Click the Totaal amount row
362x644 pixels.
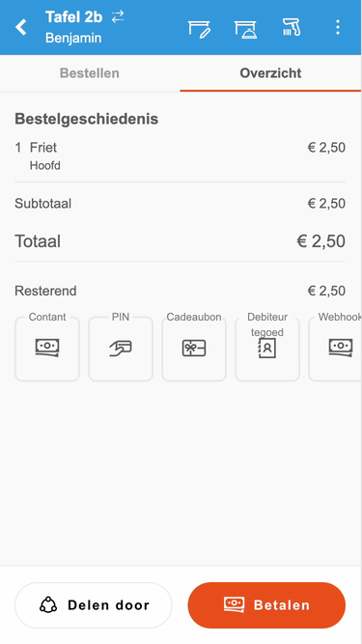point(180,241)
